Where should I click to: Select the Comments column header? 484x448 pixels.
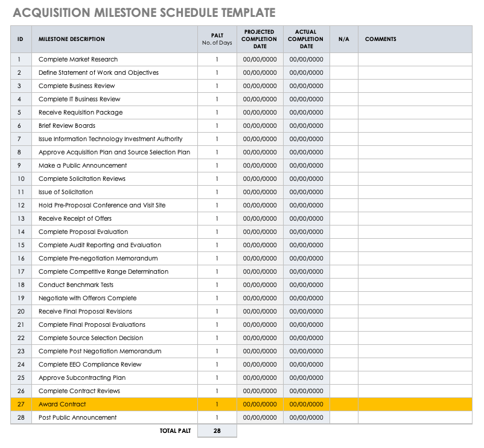(381, 39)
